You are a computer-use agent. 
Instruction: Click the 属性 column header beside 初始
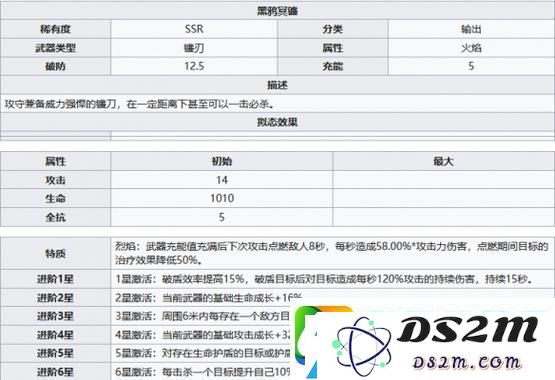(55, 161)
